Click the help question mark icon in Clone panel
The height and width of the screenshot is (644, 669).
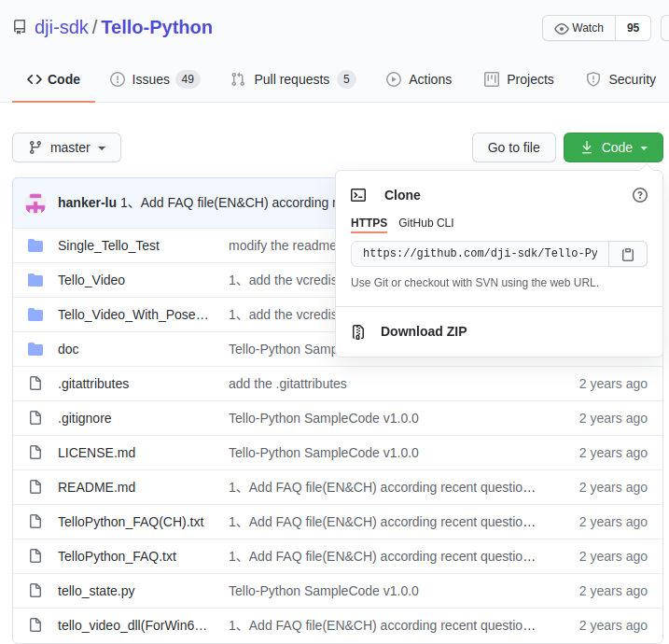click(x=639, y=195)
